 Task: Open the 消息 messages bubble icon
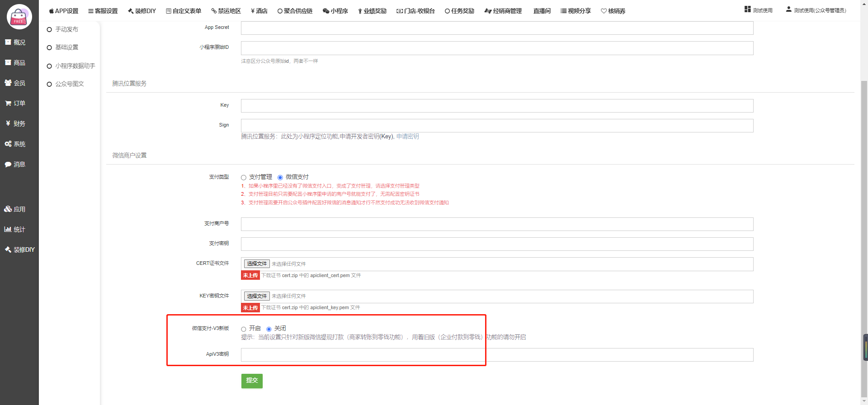[8, 165]
